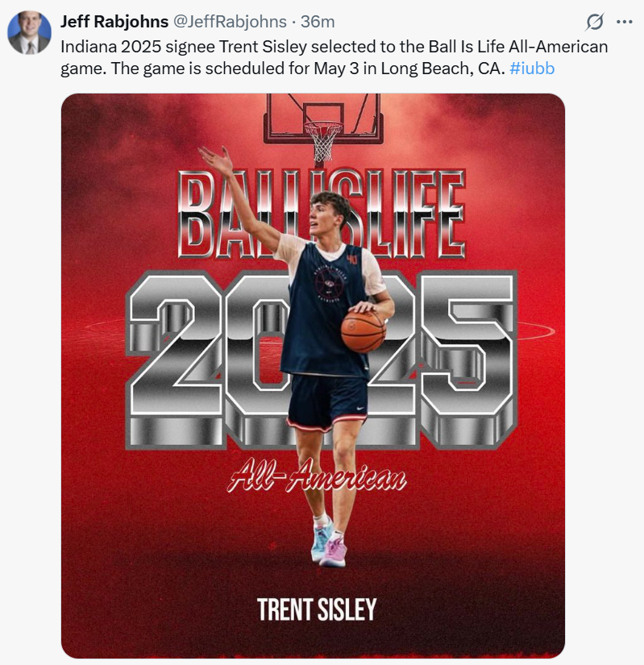Click the words "Trent Sisley" in tweet text
This screenshot has height=665, width=644.
(x=263, y=47)
